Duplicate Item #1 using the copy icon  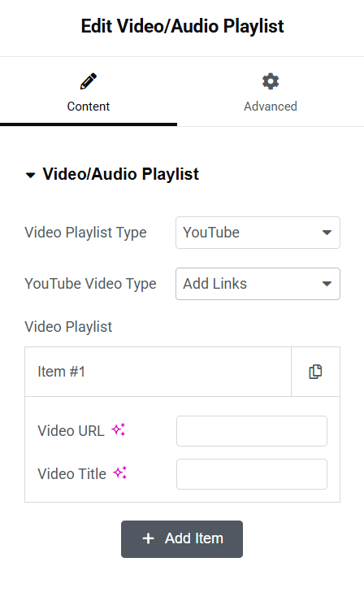coord(315,372)
